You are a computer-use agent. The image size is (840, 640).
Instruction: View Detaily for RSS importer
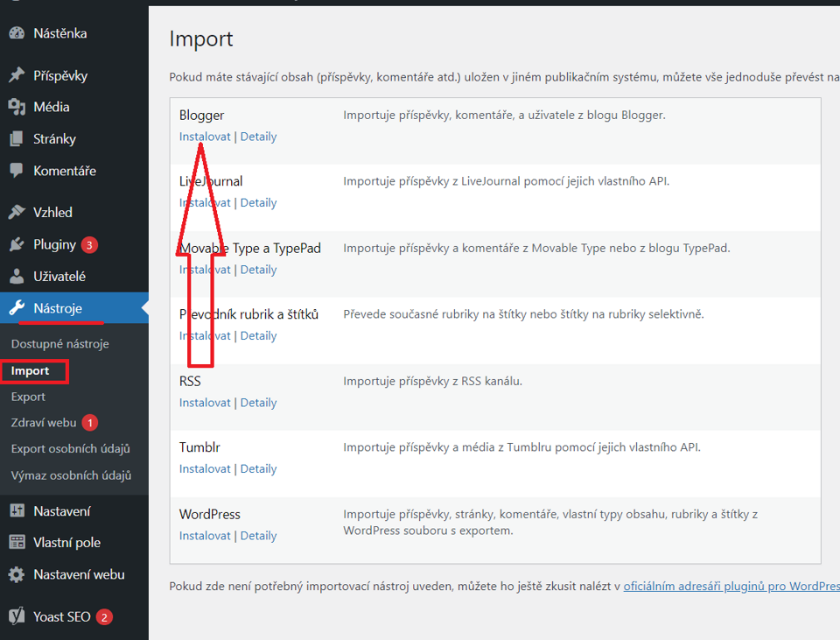tap(258, 403)
